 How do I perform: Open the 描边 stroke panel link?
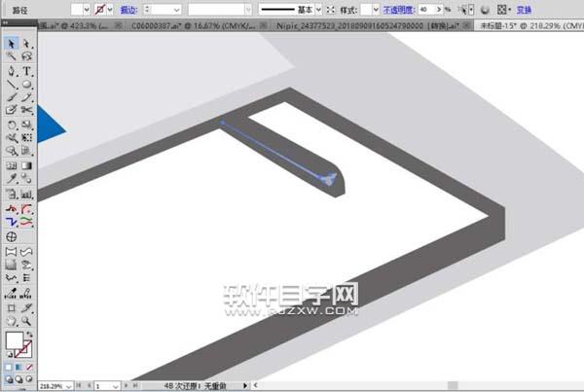(128, 10)
